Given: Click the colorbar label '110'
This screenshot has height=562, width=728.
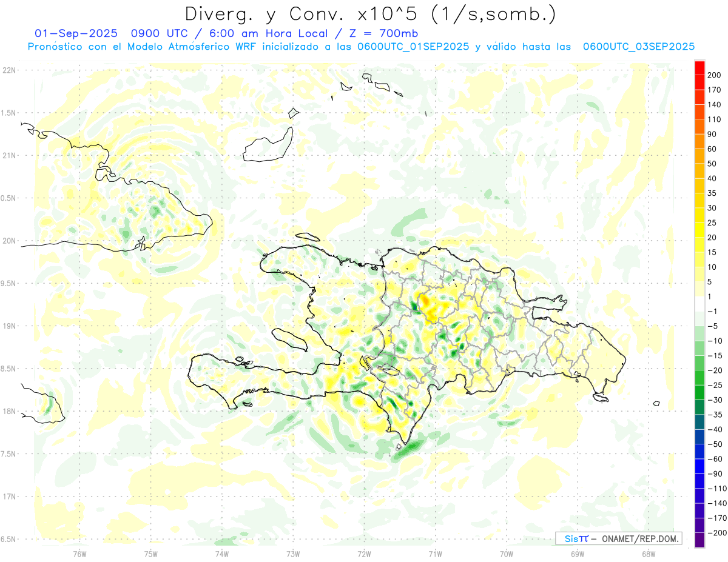Looking at the screenshot, I should [715, 119].
